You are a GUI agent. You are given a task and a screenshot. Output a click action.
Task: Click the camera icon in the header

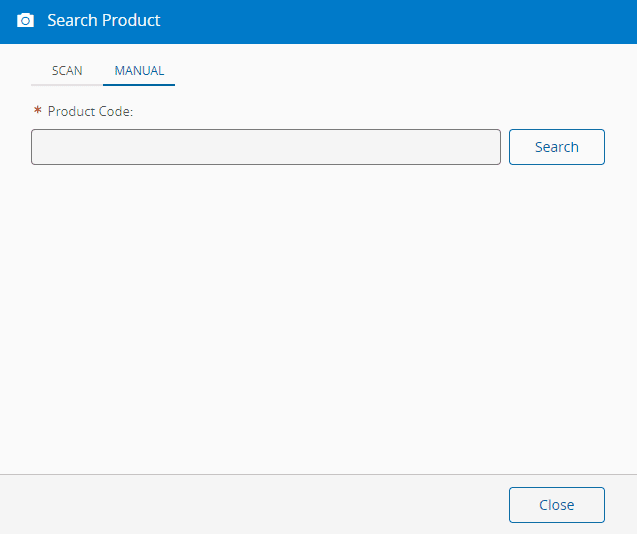click(x=26, y=21)
